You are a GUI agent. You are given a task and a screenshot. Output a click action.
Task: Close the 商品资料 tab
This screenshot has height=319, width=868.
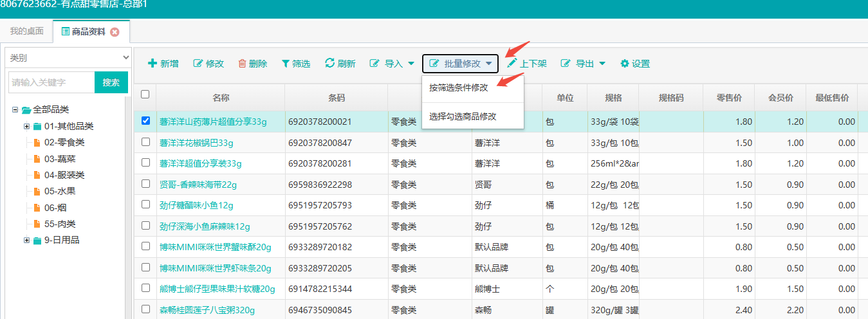115,32
